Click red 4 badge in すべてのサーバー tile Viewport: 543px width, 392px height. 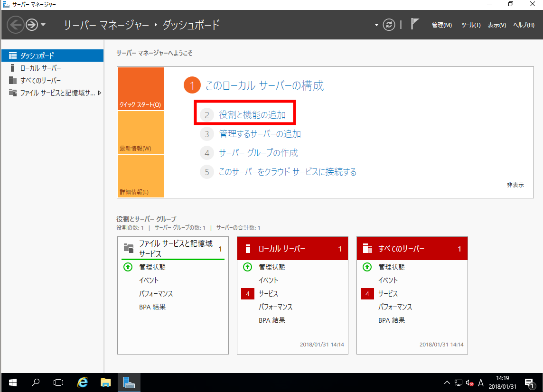pos(367,294)
